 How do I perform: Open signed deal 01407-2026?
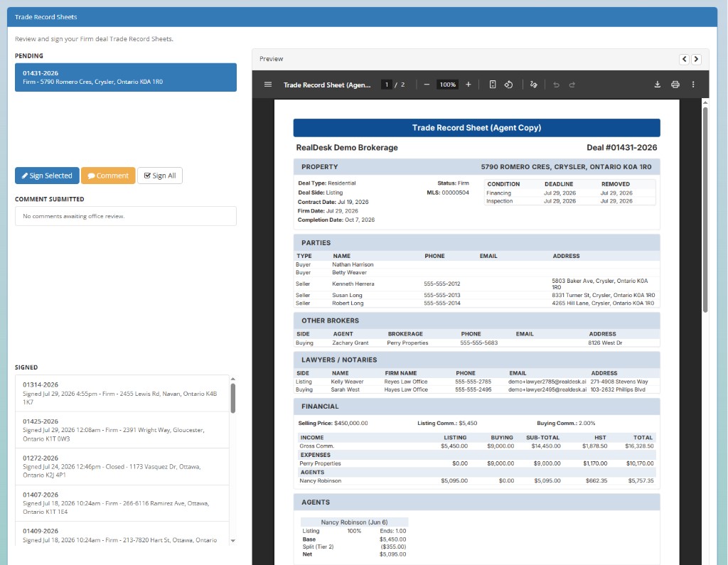[x=122, y=503]
